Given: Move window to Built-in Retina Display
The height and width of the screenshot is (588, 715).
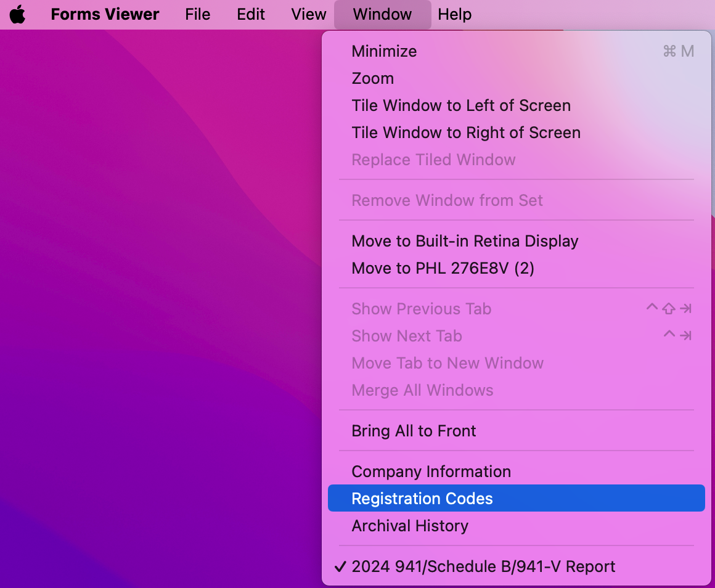Looking at the screenshot, I should click(464, 241).
